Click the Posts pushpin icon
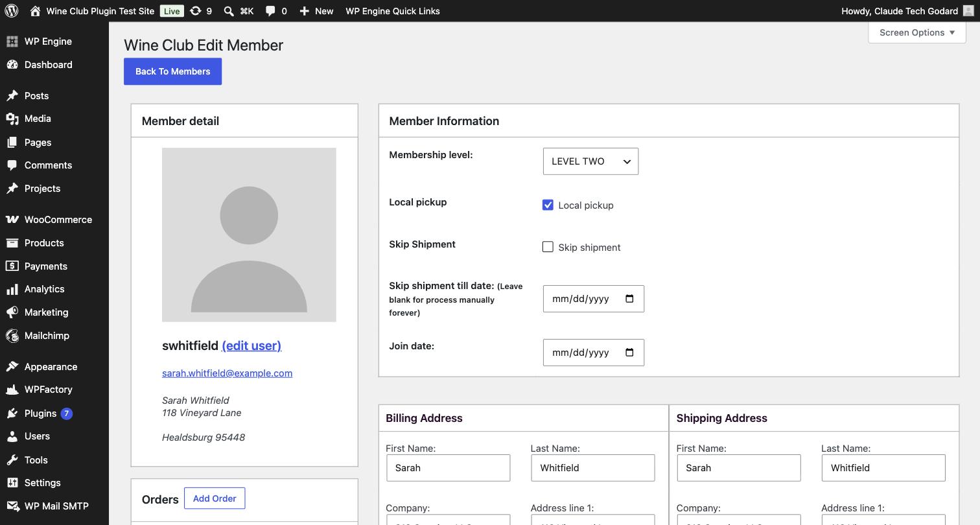This screenshot has width=980, height=525. (12, 96)
